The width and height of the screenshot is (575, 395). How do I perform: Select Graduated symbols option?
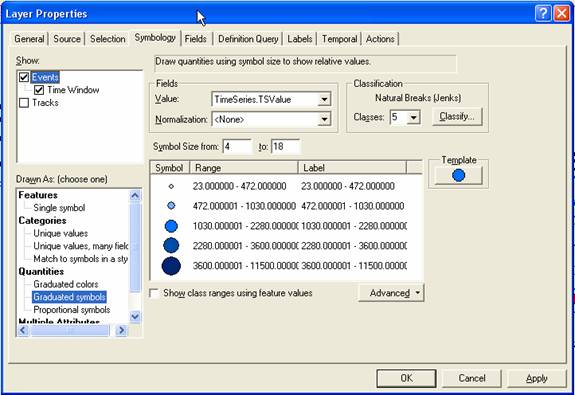[x=69, y=297]
